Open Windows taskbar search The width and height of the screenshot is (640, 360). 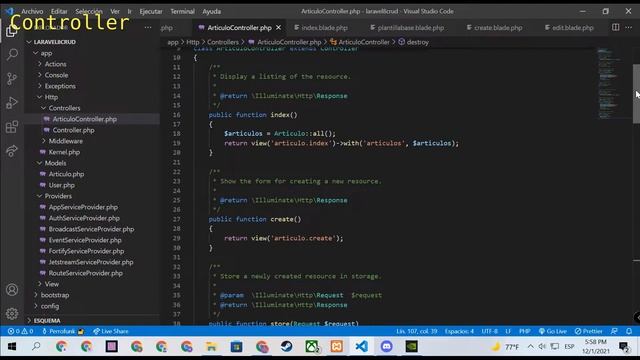click(x=36, y=347)
